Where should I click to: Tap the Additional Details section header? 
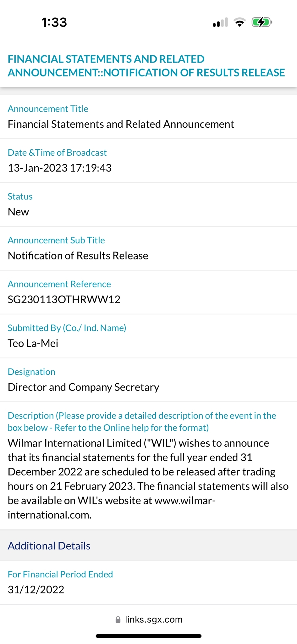point(49,546)
